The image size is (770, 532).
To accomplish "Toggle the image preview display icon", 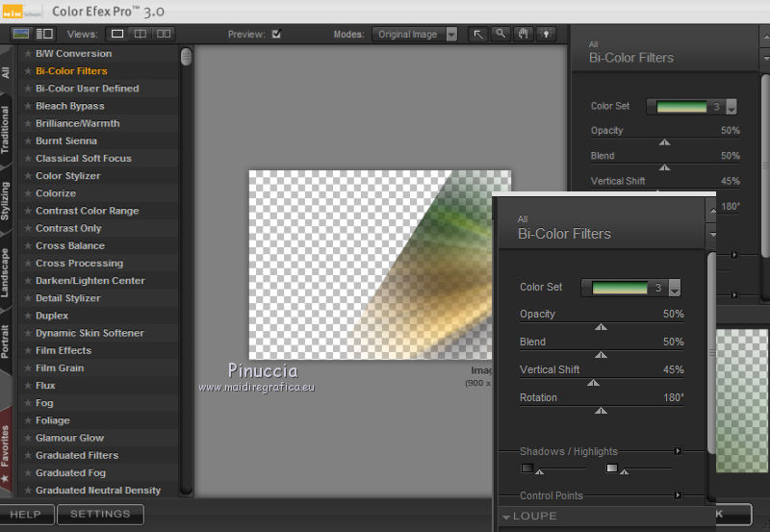I will pyautogui.click(x=20, y=34).
